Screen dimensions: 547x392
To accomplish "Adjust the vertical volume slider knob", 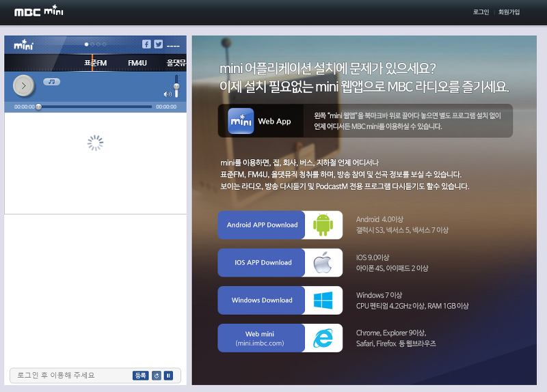I will tap(176, 87).
